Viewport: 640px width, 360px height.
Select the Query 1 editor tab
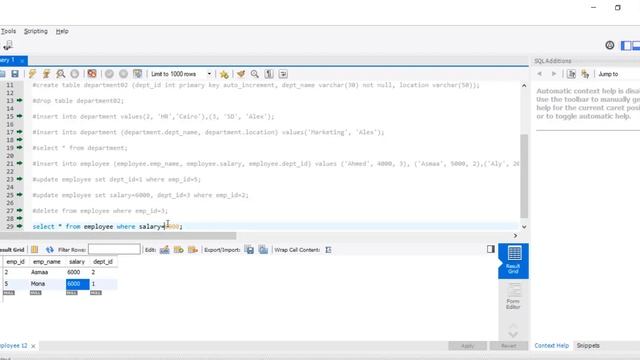click(8, 60)
